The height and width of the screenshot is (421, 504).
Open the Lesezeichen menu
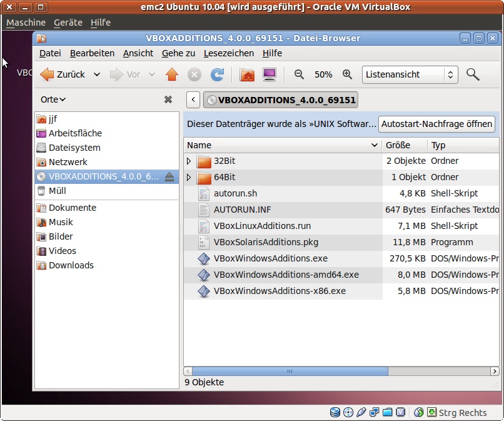pos(228,53)
